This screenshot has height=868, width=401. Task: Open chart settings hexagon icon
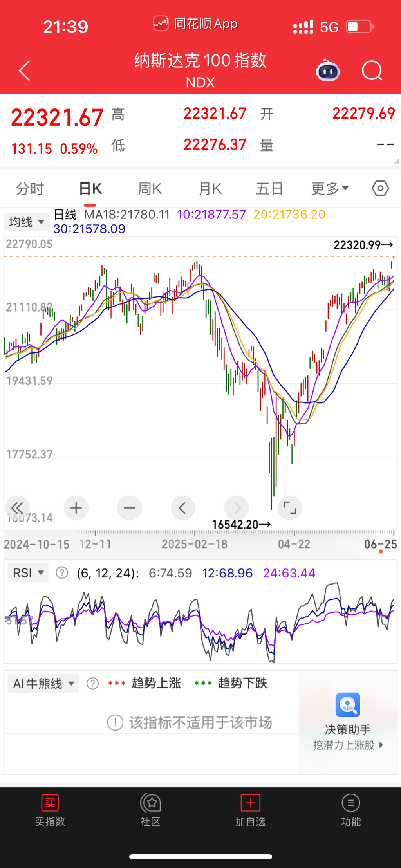[380, 188]
